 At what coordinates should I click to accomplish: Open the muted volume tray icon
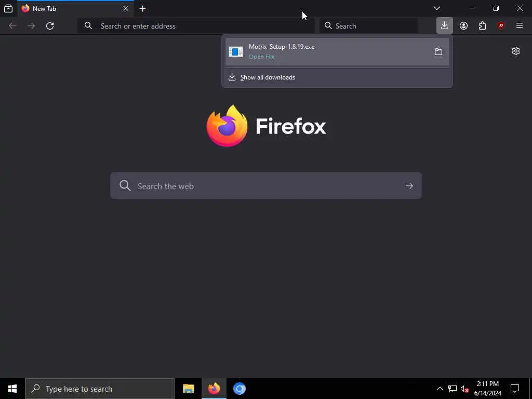pyautogui.click(x=464, y=389)
